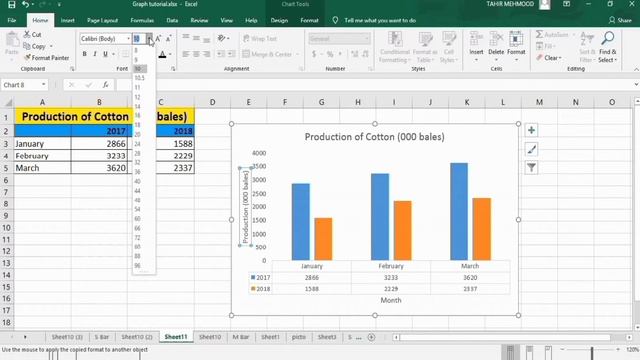Click the font size dropdown arrow

(150, 38)
